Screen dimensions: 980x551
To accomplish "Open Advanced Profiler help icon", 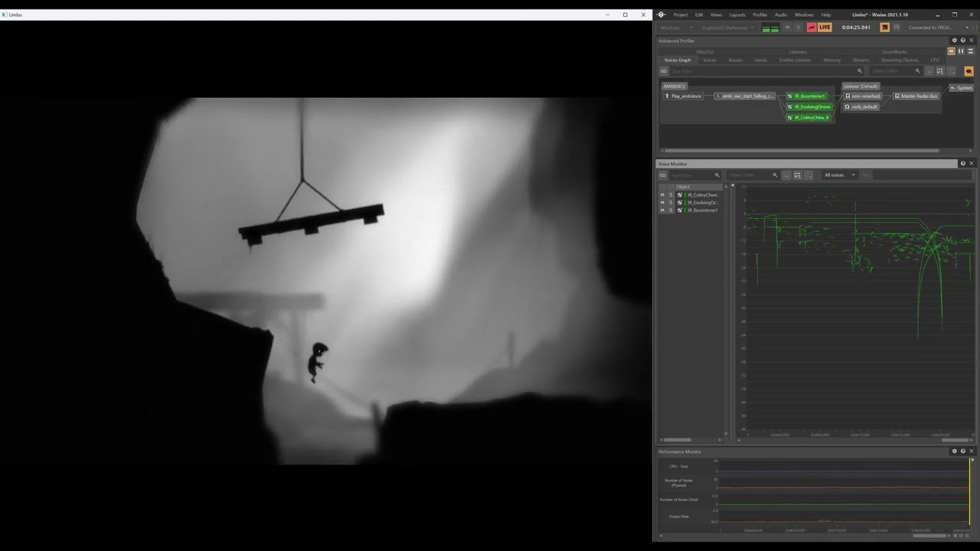I will coord(963,41).
